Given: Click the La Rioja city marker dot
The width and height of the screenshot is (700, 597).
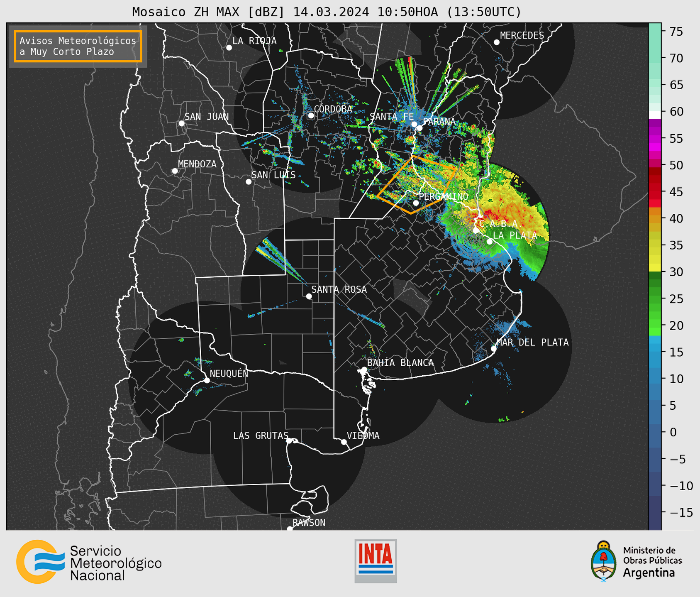Looking at the screenshot, I should click(229, 48).
